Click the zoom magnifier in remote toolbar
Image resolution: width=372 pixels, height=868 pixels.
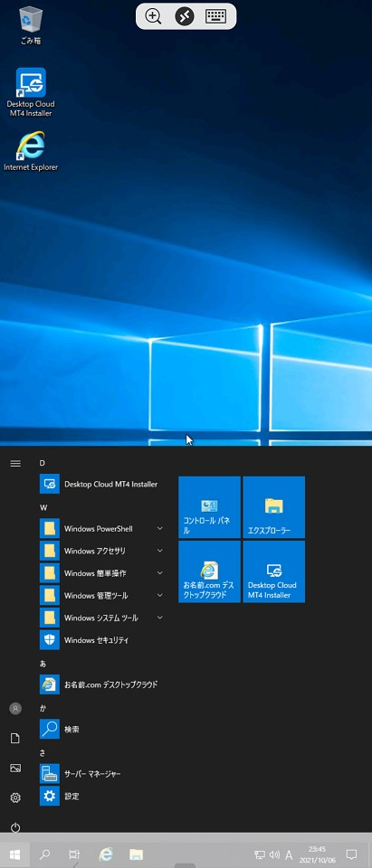(x=153, y=16)
